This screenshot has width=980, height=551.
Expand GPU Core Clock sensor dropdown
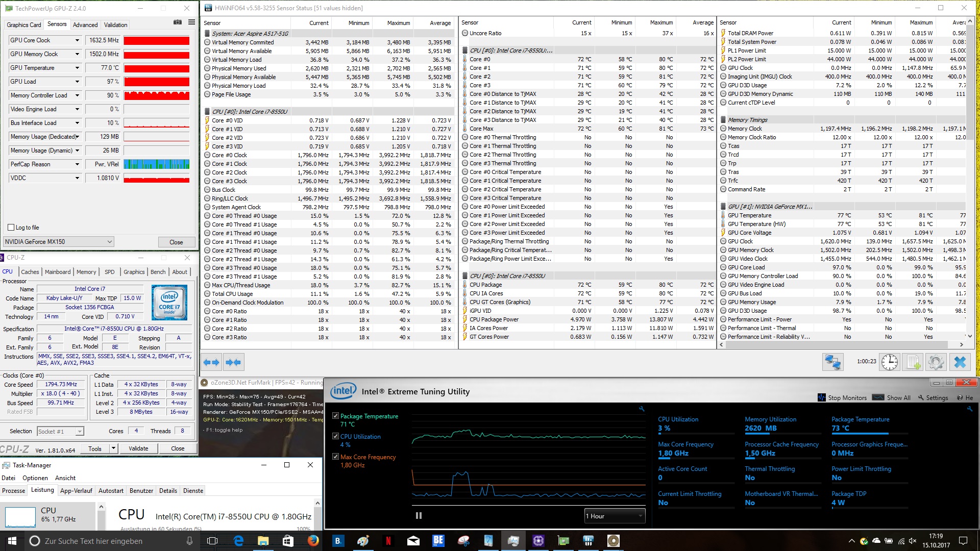(x=77, y=40)
